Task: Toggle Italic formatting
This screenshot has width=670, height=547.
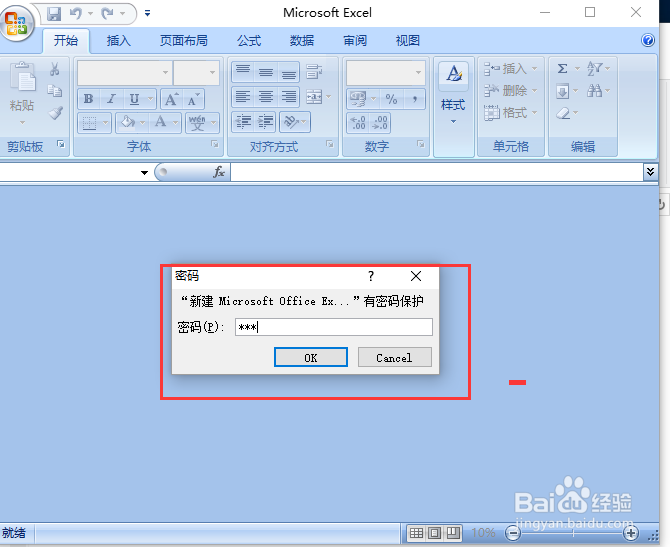Action: [x=112, y=99]
